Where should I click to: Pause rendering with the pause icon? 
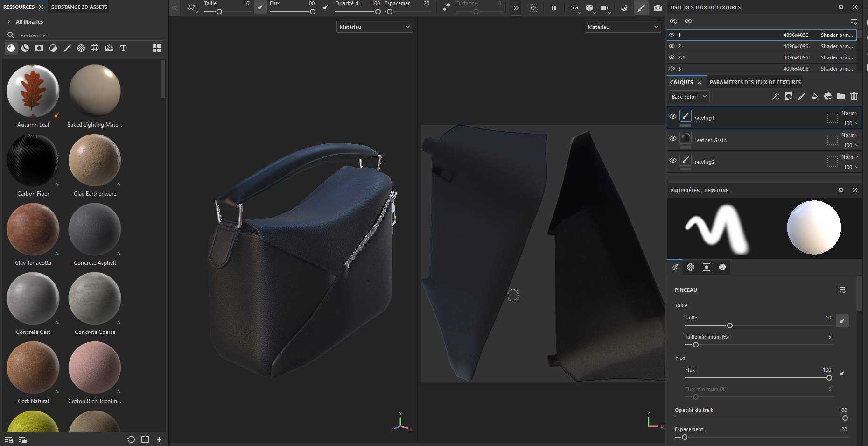554,8
